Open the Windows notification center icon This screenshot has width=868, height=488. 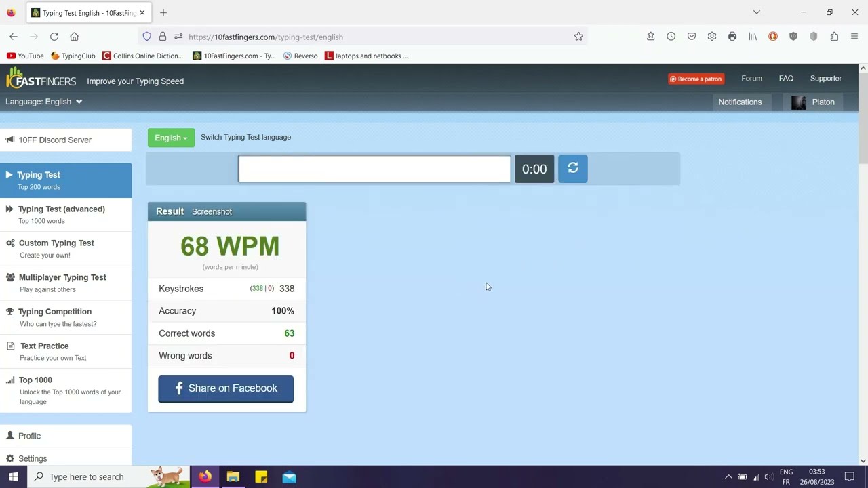click(x=849, y=477)
